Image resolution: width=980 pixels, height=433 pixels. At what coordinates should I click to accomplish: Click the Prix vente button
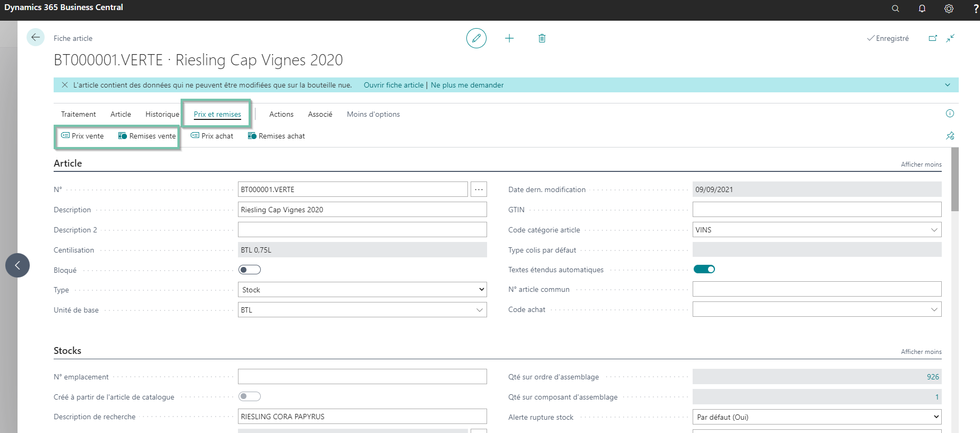pos(82,136)
